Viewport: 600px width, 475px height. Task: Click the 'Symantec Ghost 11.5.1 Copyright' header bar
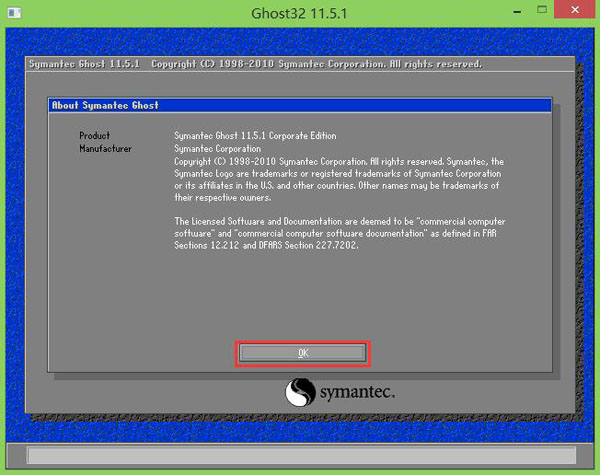[300, 64]
